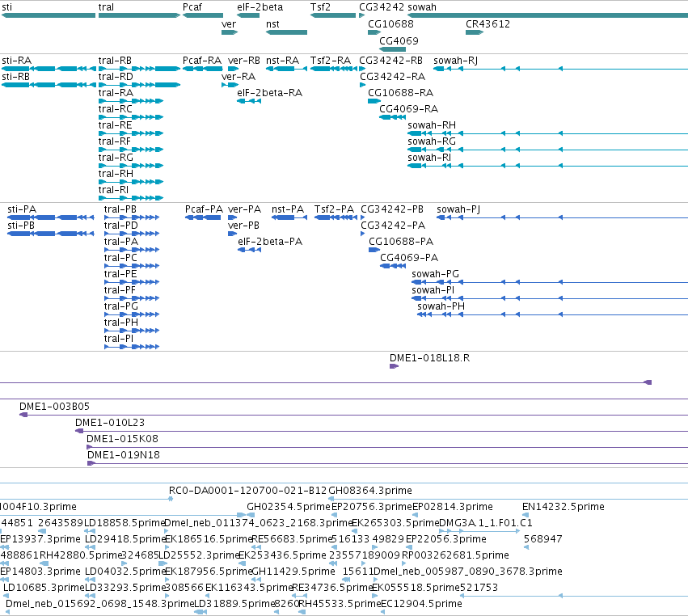Screen dimensions: 688x616
Task: Select the ver-PA protein label
Action: 244,209
